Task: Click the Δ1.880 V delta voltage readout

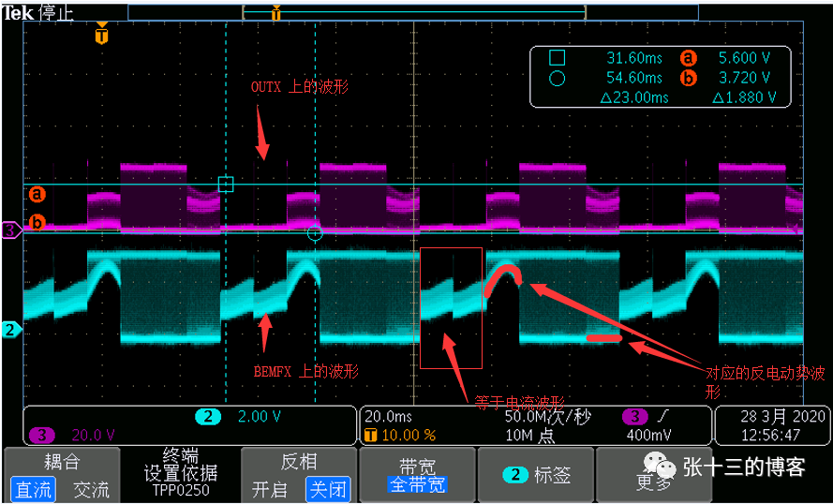Action: (x=744, y=97)
